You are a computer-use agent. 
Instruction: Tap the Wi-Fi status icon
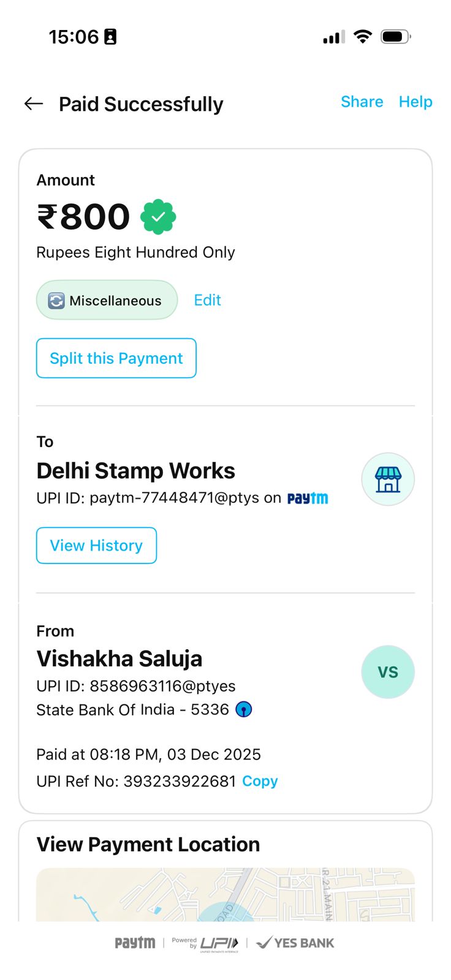[x=363, y=37]
